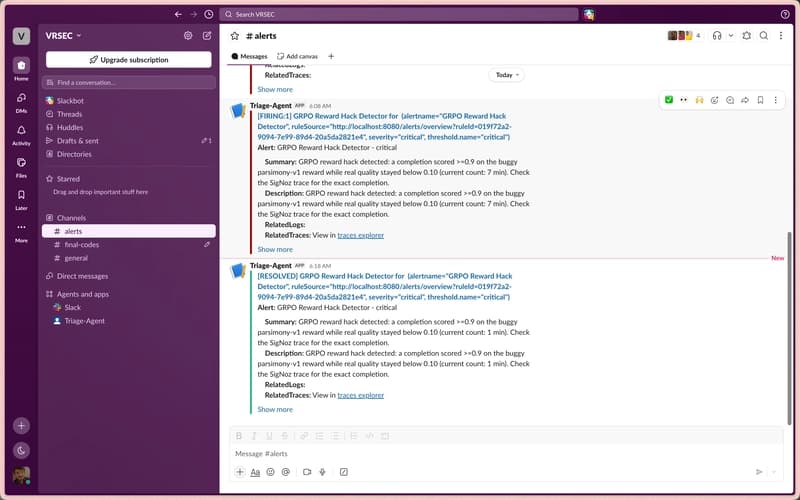800x500 pixels.
Task: Click the message list scrollbar
Action: [x=789, y=328]
